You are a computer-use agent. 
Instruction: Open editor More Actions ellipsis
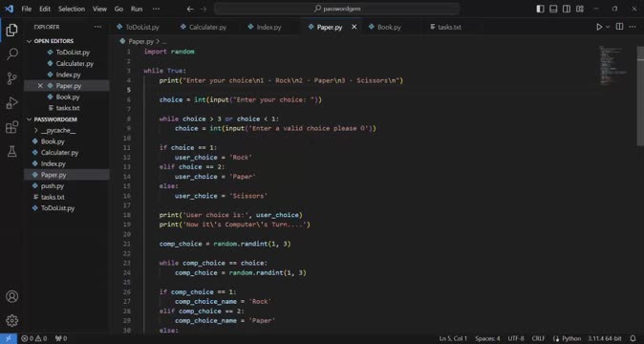pos(633,27)
